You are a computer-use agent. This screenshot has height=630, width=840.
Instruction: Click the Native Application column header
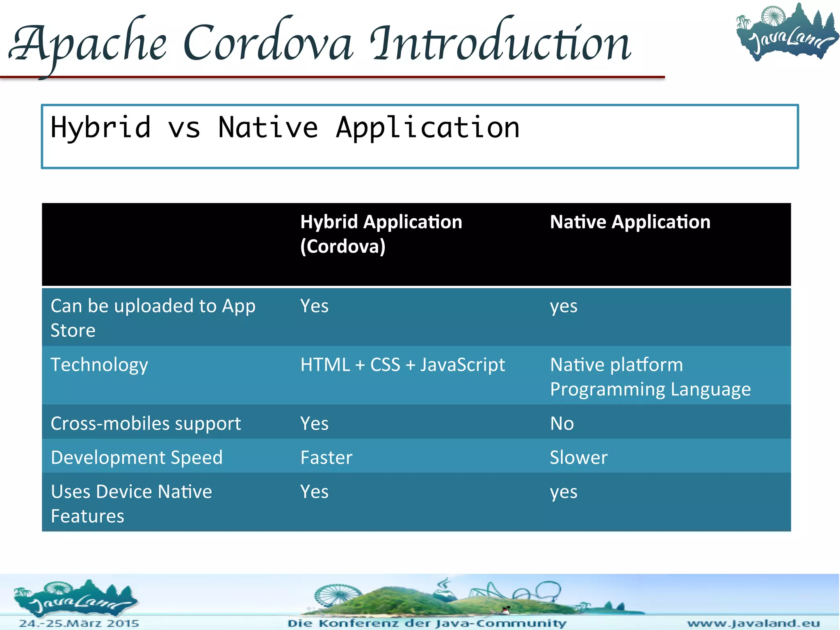630,222
